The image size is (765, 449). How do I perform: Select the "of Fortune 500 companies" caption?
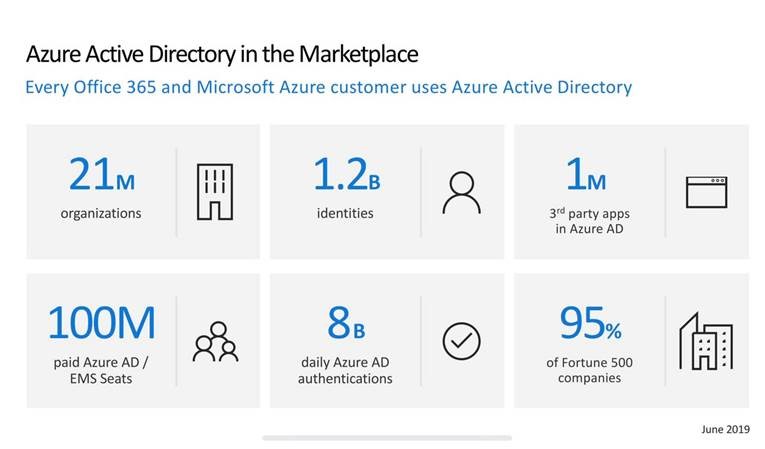[x=589, y=370]
